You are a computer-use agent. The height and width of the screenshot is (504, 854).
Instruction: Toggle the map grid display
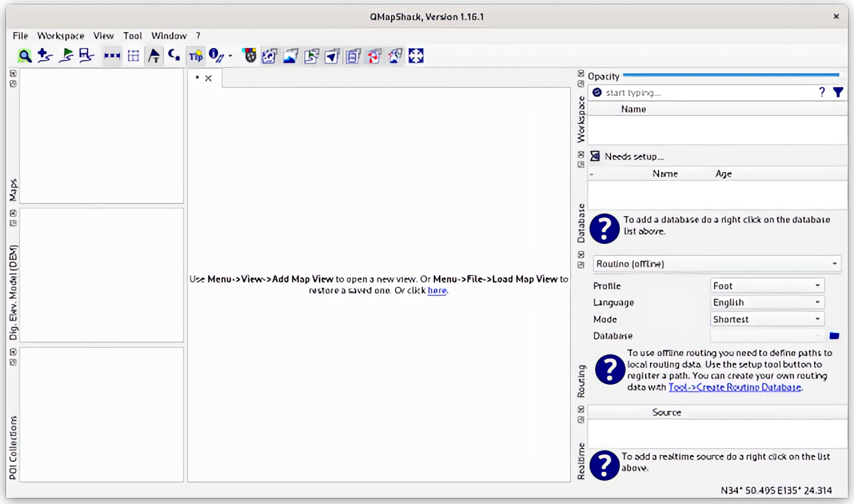[133, 56]
